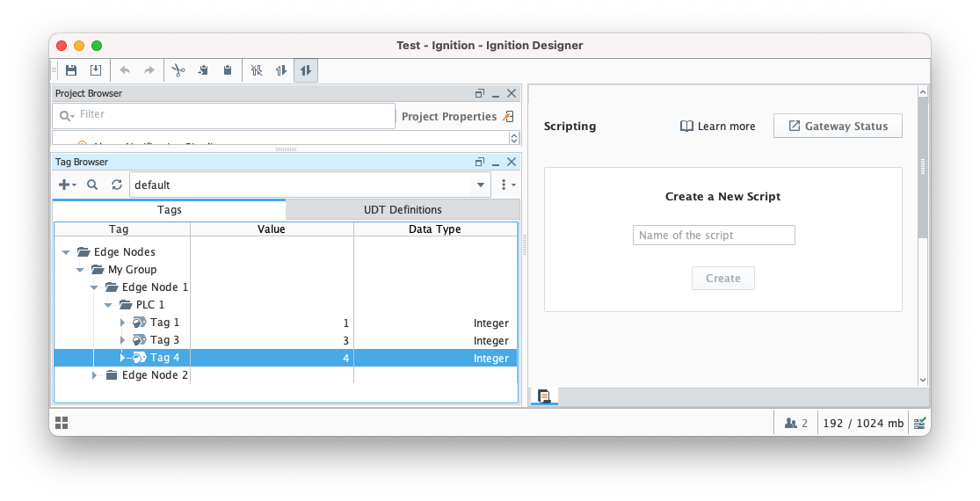Switch to the UDT Definitions tab
This screenshot has width=980, height=501.
point(403,210)
